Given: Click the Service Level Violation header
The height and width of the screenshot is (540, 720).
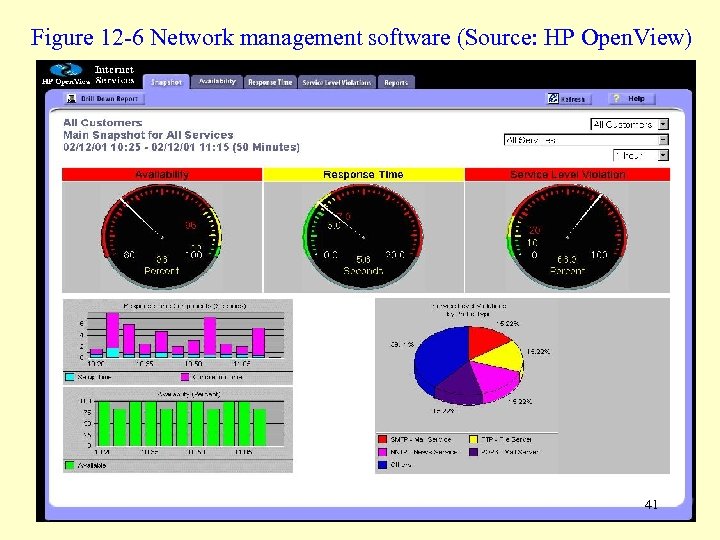Looking at the screenshot, I should click(568, 174).
